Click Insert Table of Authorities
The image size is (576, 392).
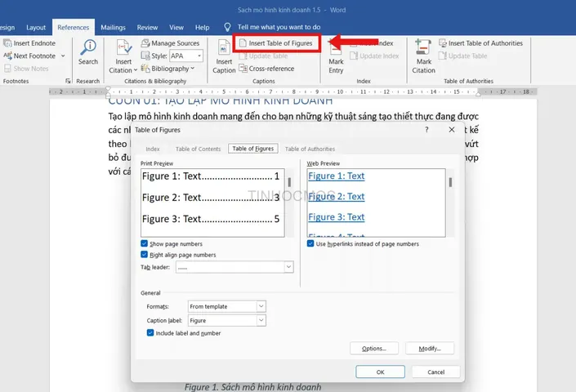(480, 43)
